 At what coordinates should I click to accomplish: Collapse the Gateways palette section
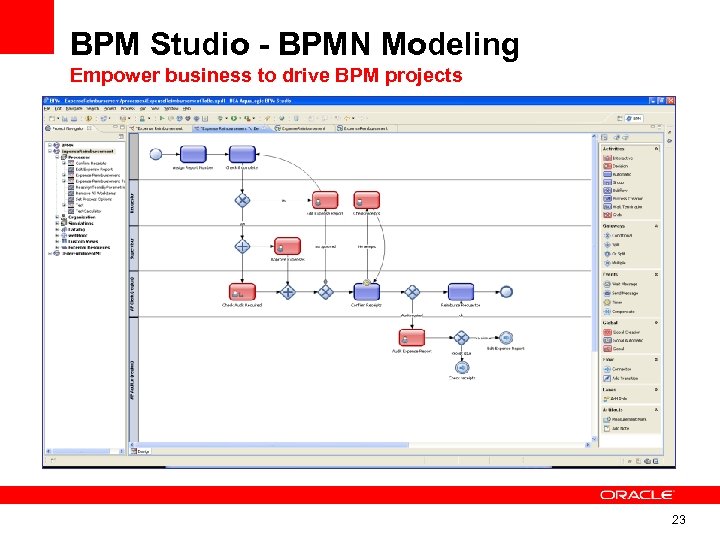[x=656, y=226]
